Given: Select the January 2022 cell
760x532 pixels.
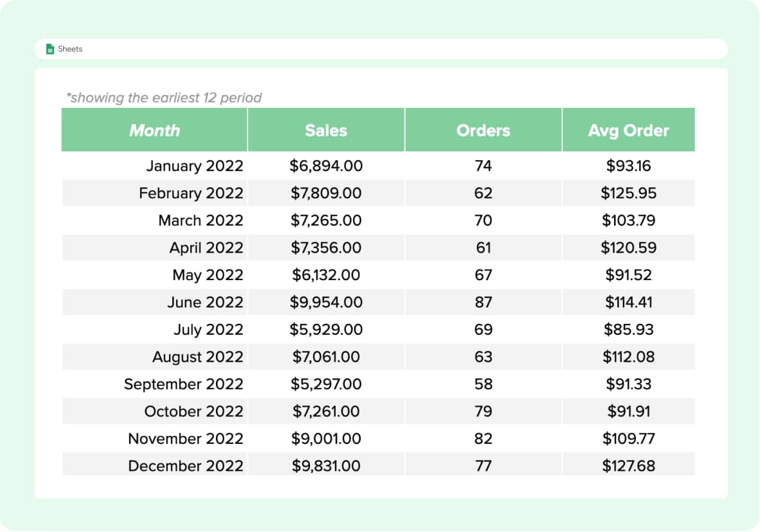Looking at the screenshot, I should point(194,166).
